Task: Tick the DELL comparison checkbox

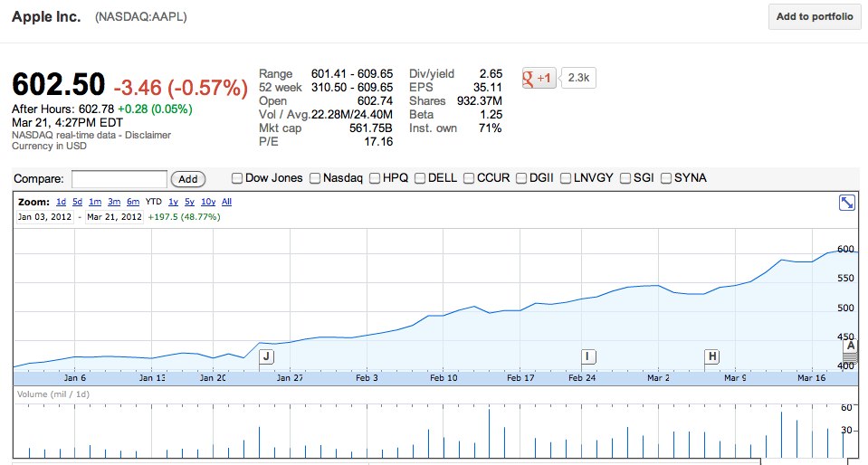Action: click(x=420, y=178)
